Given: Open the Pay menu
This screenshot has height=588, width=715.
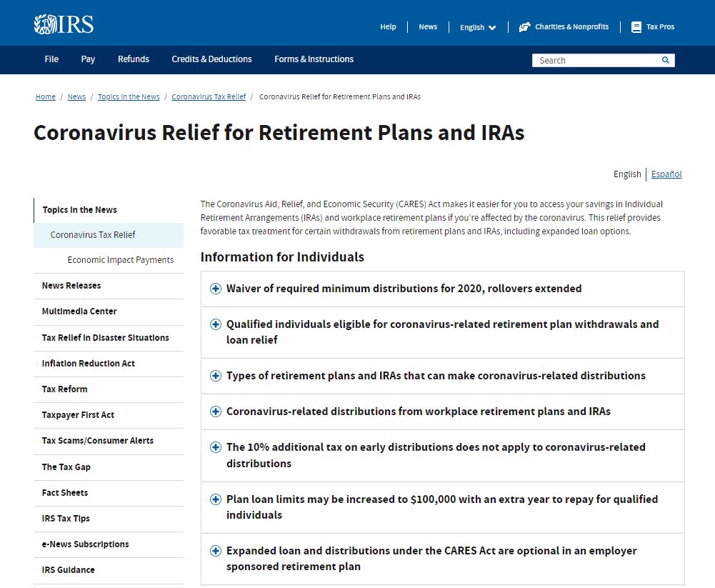Looking at the screenshot, I should click(88, 59).
